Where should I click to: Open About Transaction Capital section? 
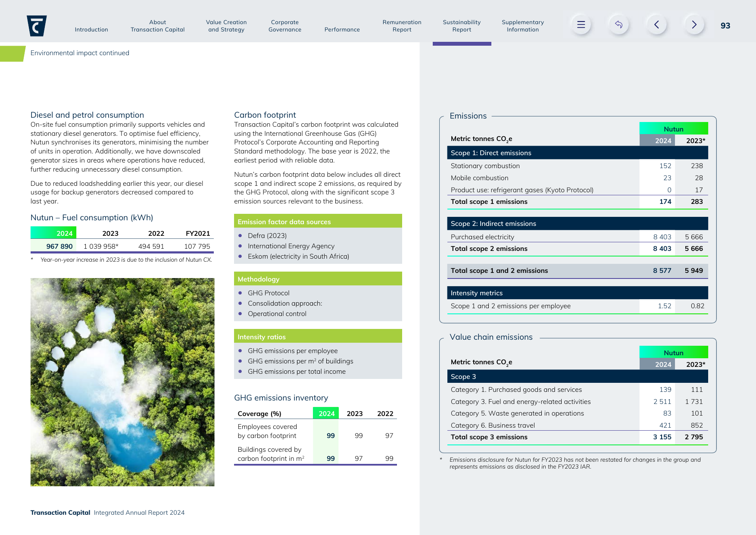pos(158,26)
